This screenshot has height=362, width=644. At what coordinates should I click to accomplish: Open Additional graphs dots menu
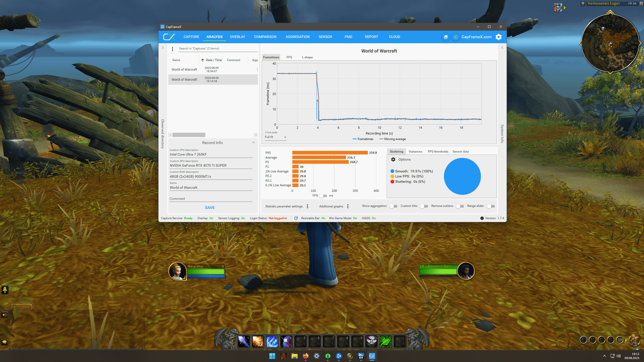pos(348,206)
